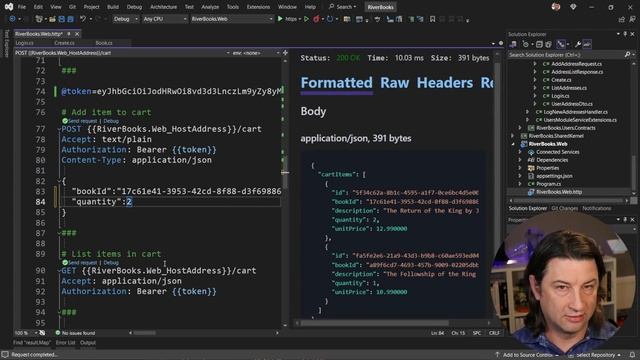The image size is (640, 360).
Task: Open the Output bottom tab
Action: pos(87,343)
